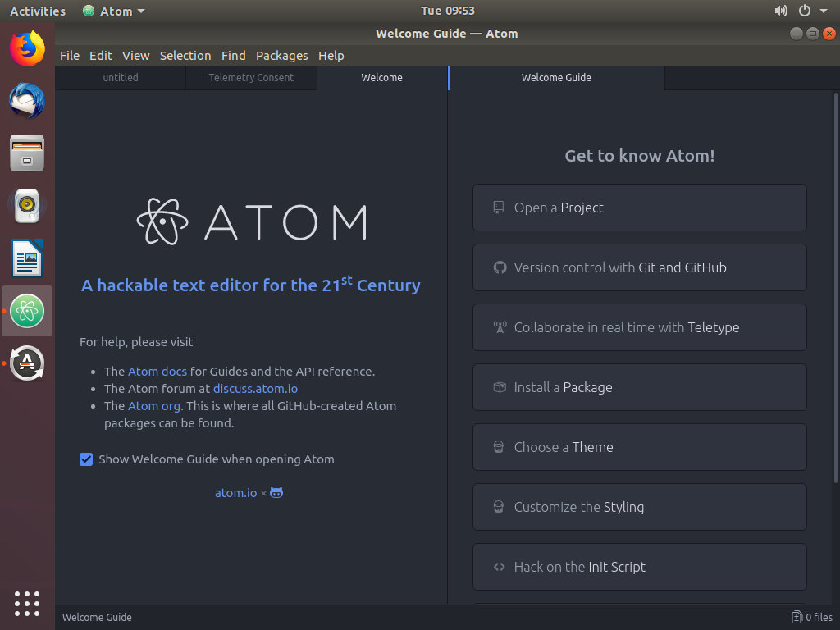This screenshot has height=630, width=840.
Task: Visit the discuss.atom.io forum link
Action: [255, 389]
